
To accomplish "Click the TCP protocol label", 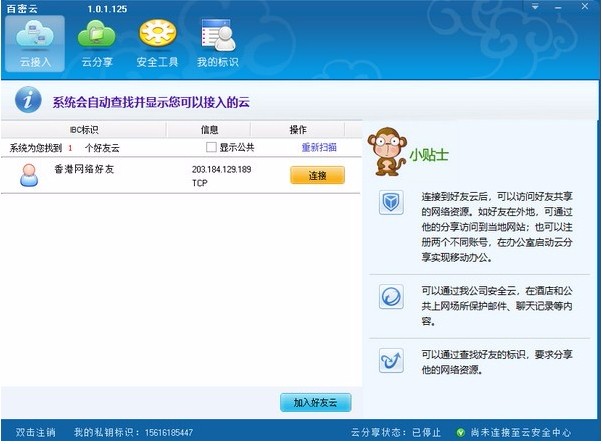I will click(x=200, y=183).
